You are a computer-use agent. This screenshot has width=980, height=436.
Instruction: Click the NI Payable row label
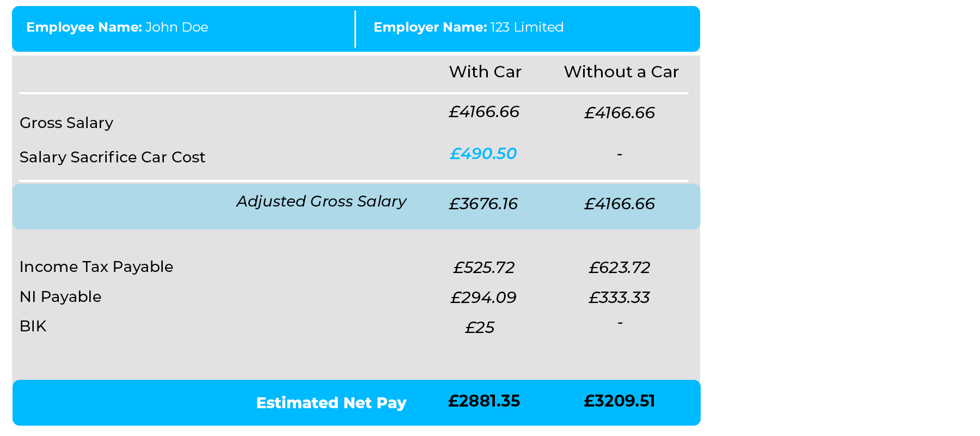pyautogui.click(x=60, y=297)
